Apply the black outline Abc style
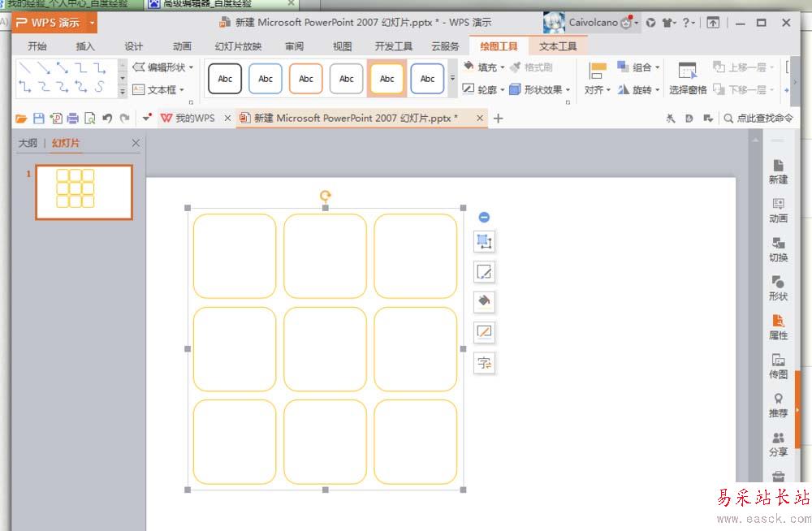Image resolution: width=812 pixels, height=531 pixels. coord(225,79)
